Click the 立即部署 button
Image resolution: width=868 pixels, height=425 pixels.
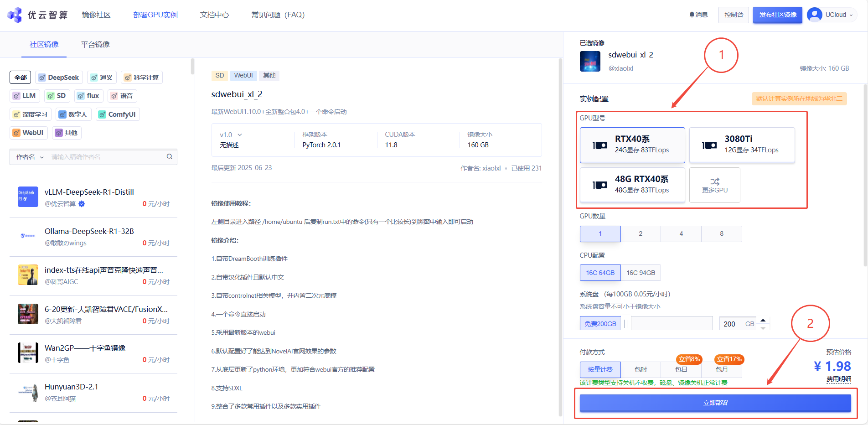(x=715, y=403)
